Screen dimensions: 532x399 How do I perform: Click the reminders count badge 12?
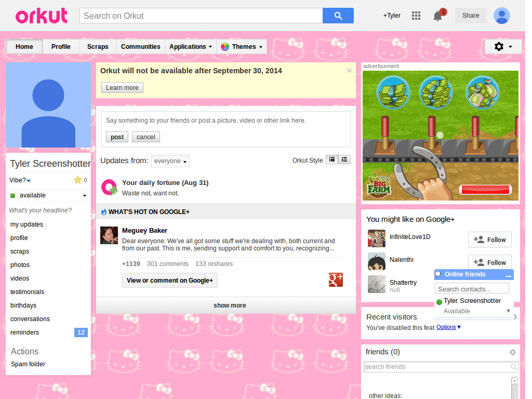(81, 332)
